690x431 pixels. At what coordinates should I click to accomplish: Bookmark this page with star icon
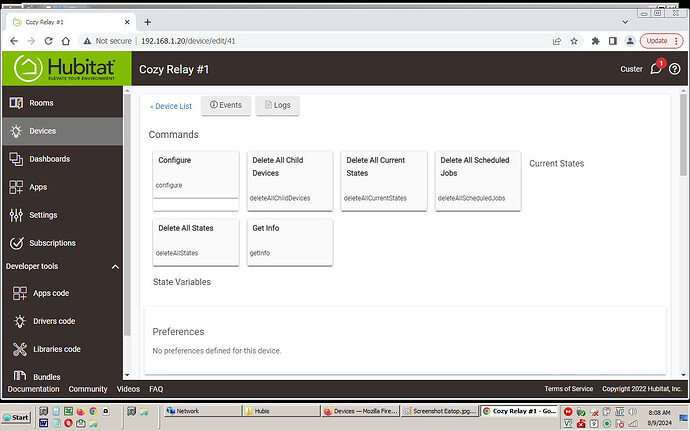[574, 41]
